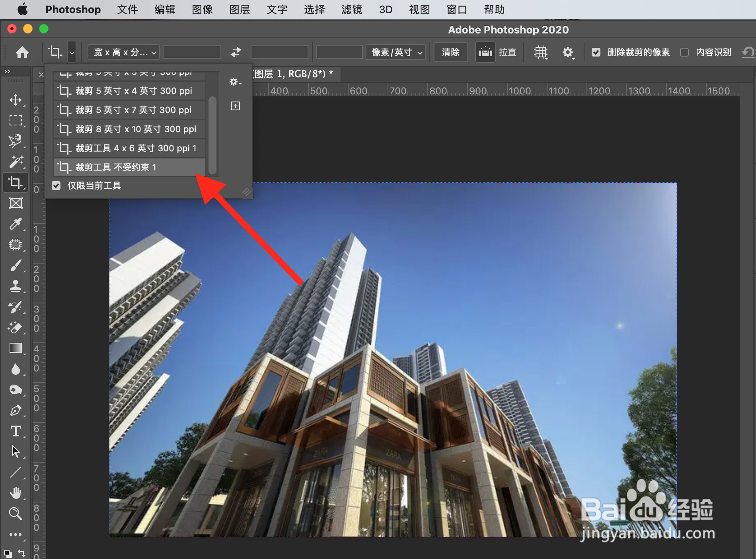Screen dimensions: 756x559
Task: Select the Brush tool
Action: point(16,265)
